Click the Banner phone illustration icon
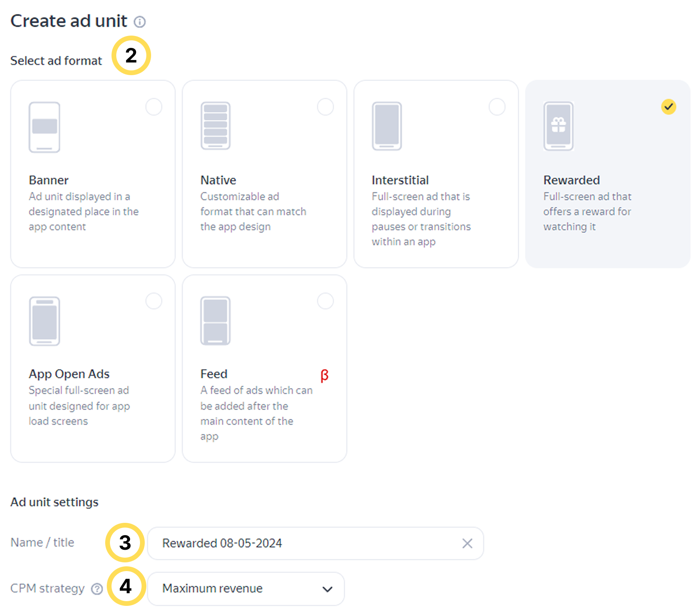Image resolution: width=700 pixels, height=613 pixels. pos(44,127)
